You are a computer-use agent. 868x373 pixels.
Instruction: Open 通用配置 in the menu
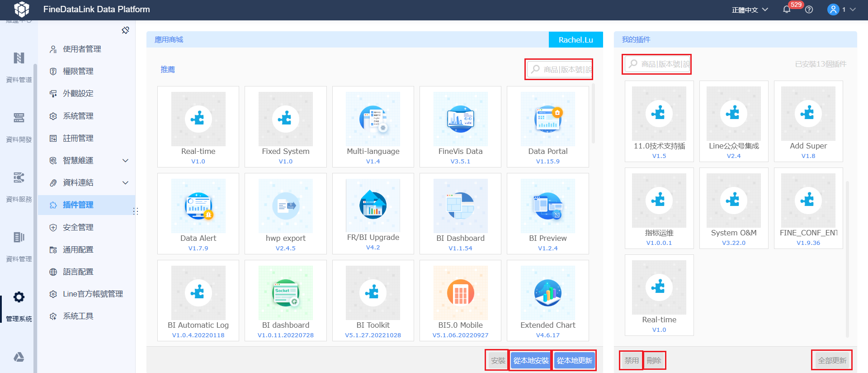click(x=86, y=249)
